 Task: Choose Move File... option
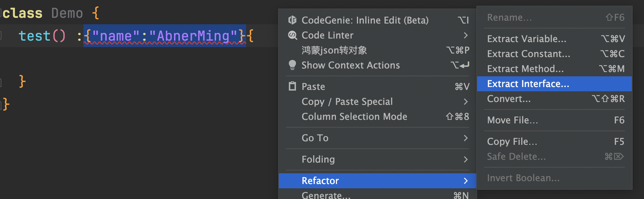pos(554,120)
